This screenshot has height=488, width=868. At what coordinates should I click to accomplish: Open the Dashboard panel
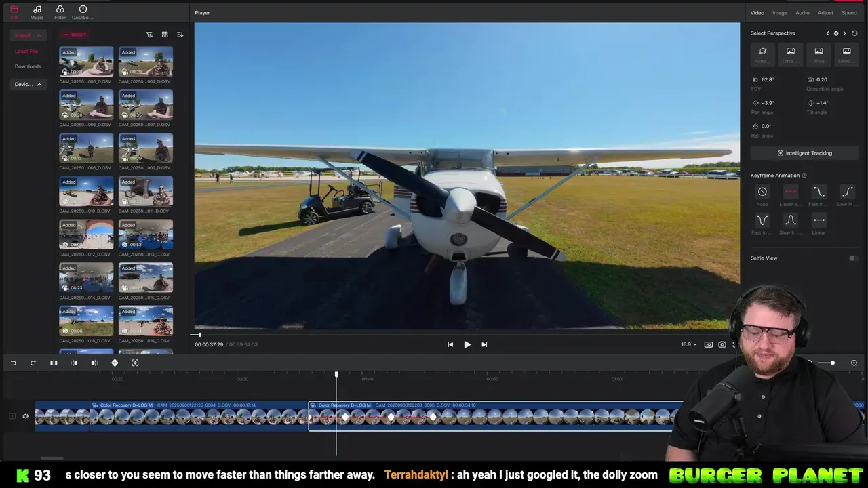coord(83,12)
